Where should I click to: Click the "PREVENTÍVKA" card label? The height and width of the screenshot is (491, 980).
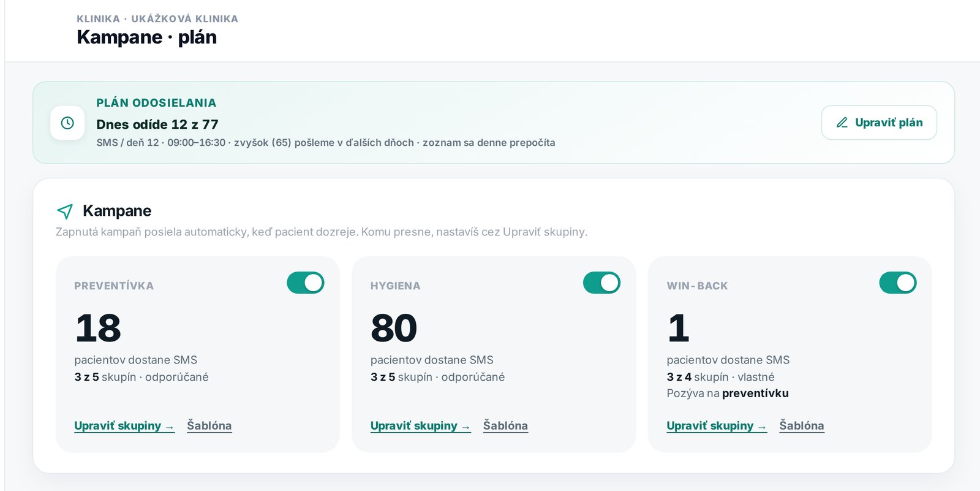[114, 286]
